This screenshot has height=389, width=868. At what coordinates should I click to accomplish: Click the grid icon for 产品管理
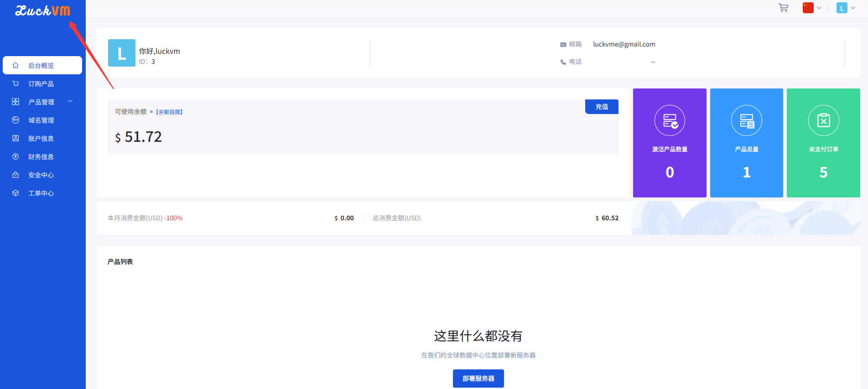16,102
